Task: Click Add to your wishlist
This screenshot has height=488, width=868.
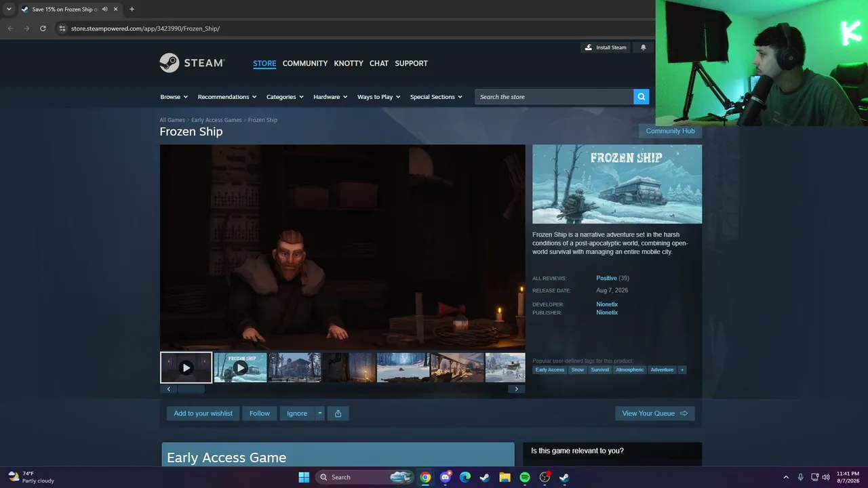Action: click(203, 413)
